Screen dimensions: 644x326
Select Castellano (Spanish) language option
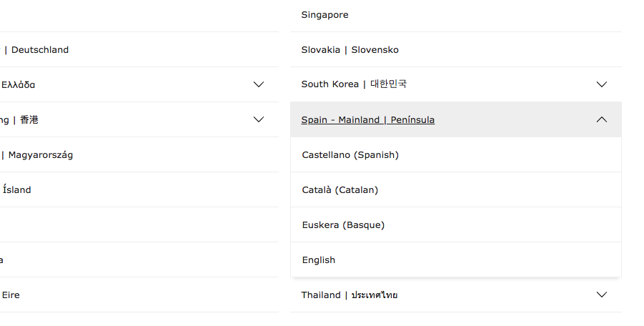coord(350,154)
